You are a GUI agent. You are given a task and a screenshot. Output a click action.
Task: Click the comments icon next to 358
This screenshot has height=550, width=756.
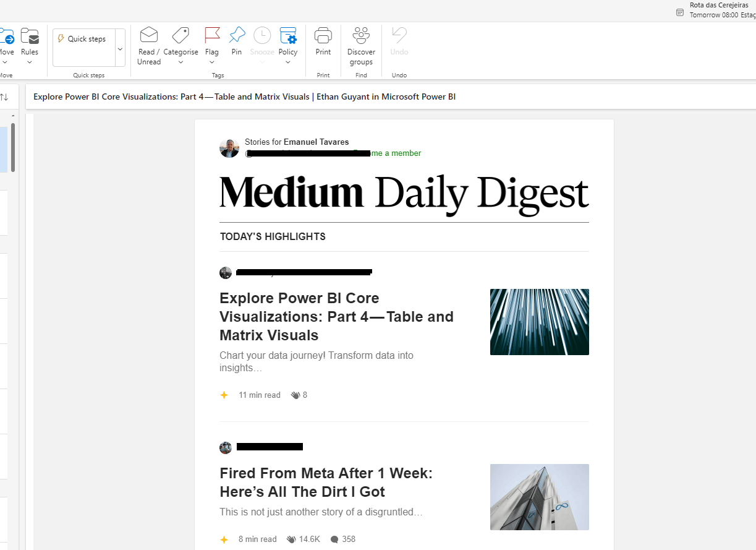pos(334,539)
